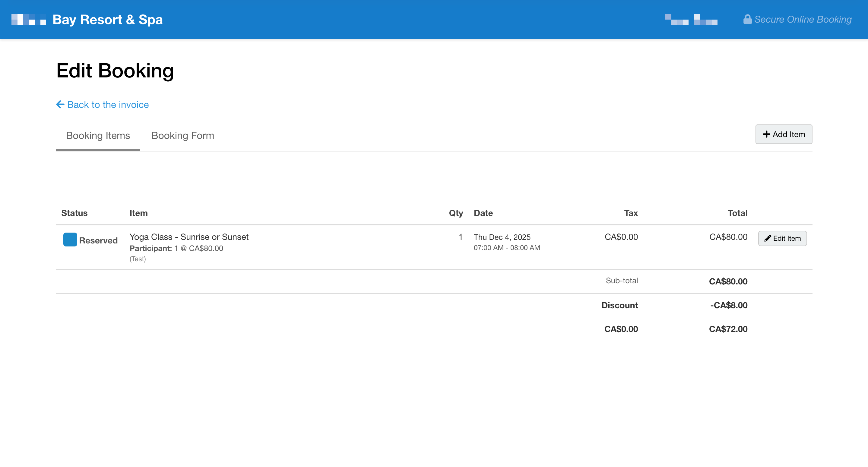Click the blue Reserved status square

coord(70,240)
